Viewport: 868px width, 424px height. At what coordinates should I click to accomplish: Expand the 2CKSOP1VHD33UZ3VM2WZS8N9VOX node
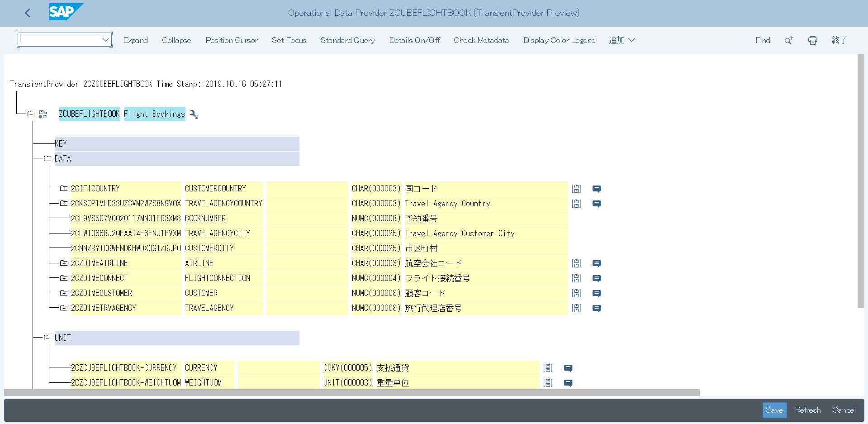point(64,203)
